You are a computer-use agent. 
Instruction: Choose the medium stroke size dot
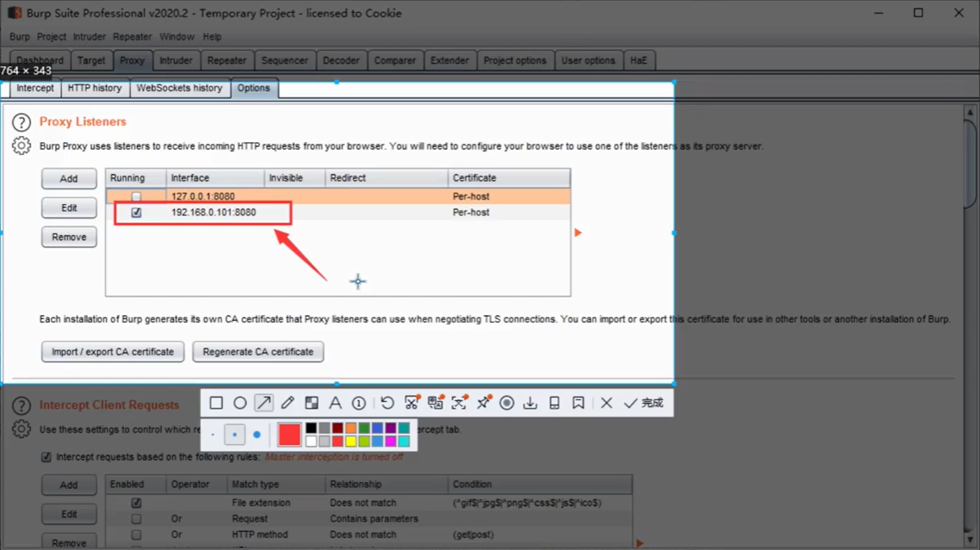234,435
